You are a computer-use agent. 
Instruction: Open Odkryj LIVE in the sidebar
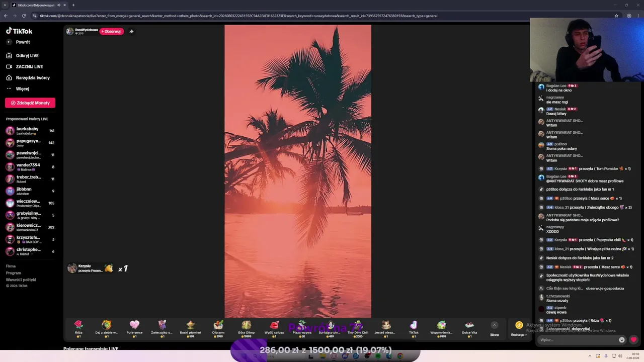point(23,56)
